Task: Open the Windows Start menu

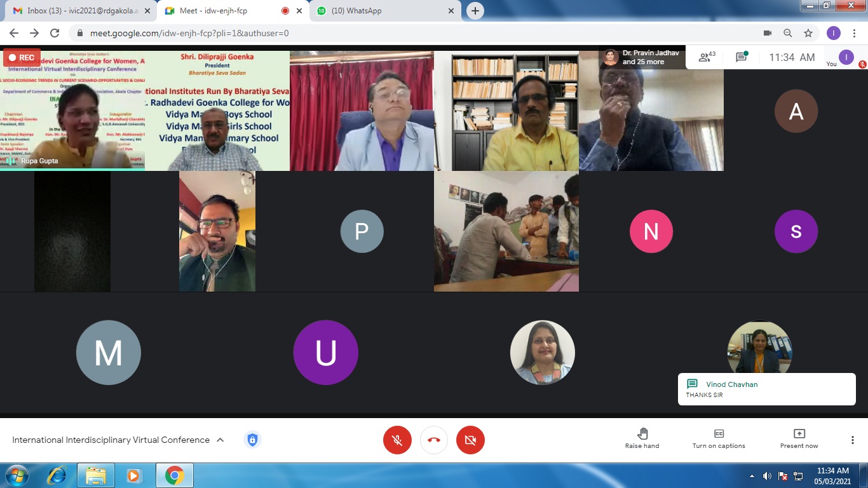Action: coord(17,475)
